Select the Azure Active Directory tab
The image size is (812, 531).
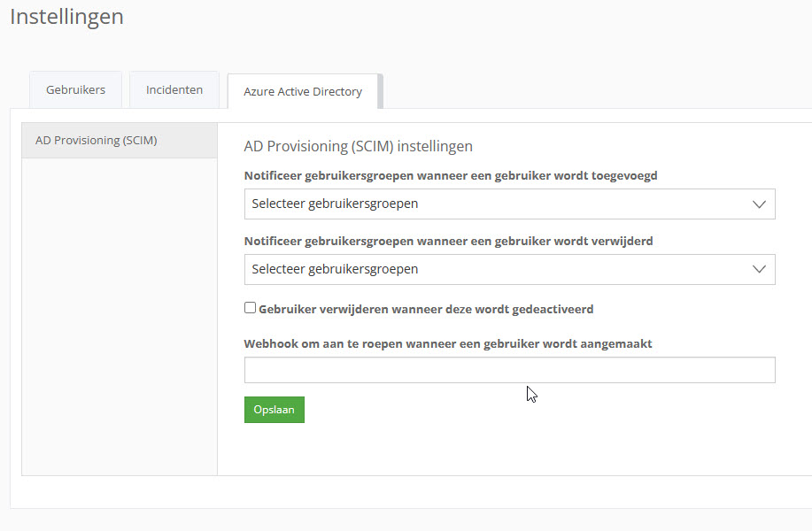[303, 92]
